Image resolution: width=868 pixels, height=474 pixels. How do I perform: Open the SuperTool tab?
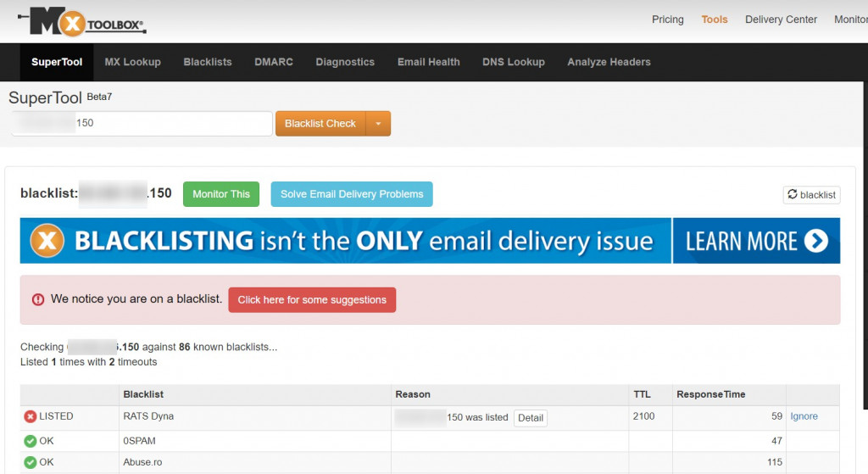[57, 62]
